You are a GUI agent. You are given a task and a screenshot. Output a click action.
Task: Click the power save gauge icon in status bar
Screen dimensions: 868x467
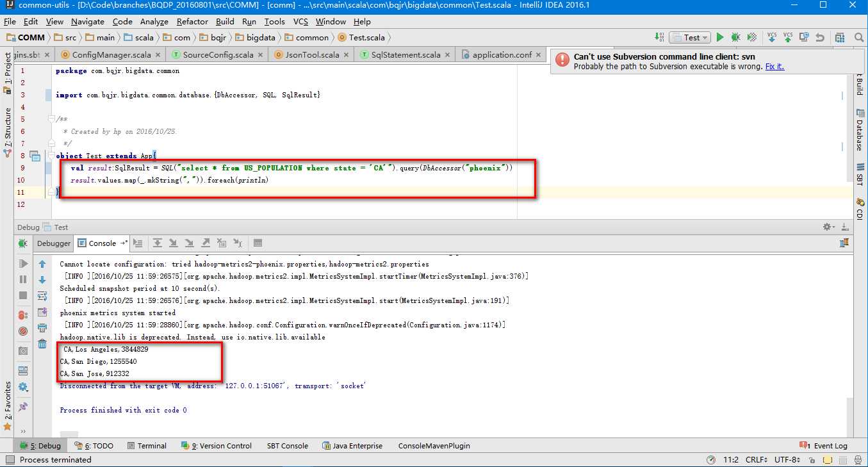(712, 460)
